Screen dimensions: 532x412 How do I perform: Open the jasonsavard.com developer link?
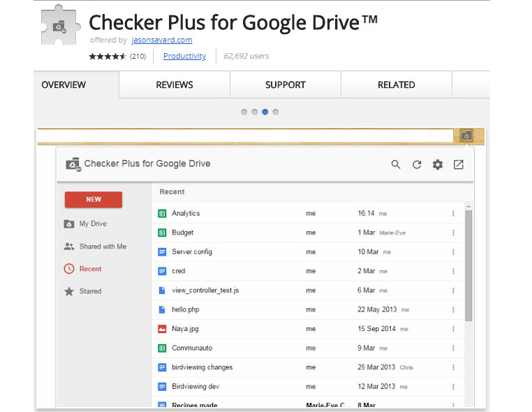tap(162, 40)
